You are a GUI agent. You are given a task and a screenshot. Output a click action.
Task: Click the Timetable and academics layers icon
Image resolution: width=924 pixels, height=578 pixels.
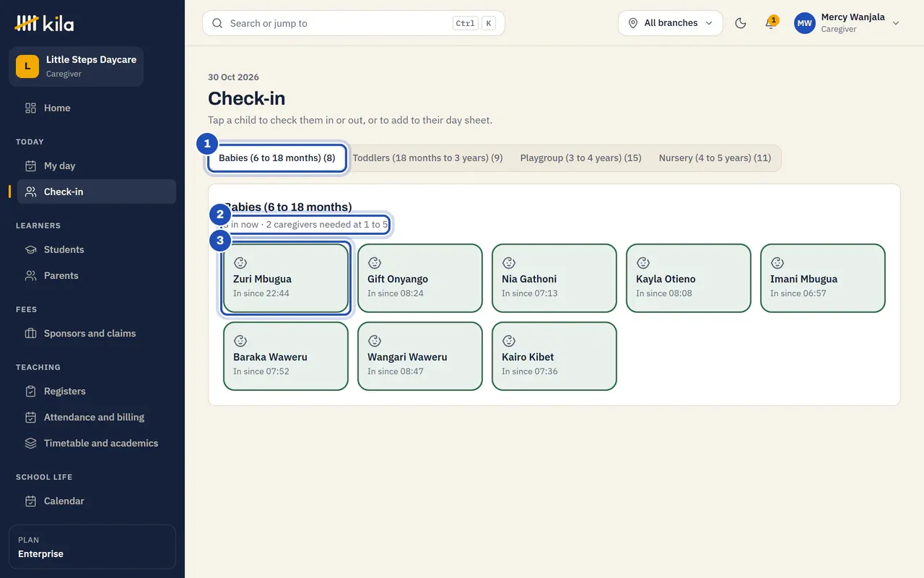(30, 443)
